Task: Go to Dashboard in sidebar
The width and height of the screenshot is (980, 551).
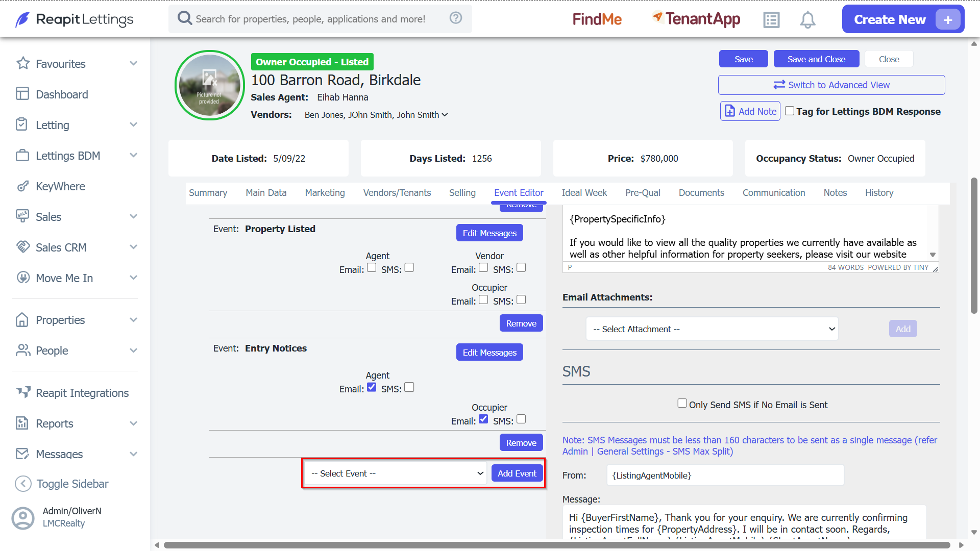Action: pos(62,94)
